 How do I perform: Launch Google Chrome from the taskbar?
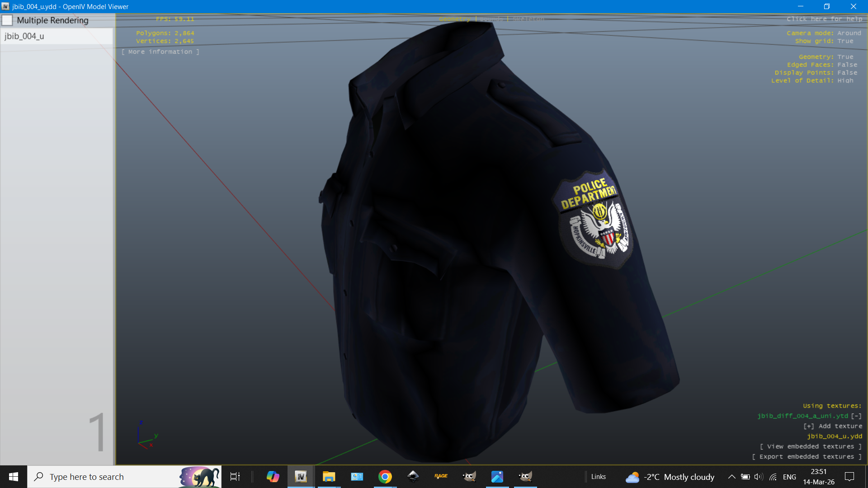click(385, 477)
